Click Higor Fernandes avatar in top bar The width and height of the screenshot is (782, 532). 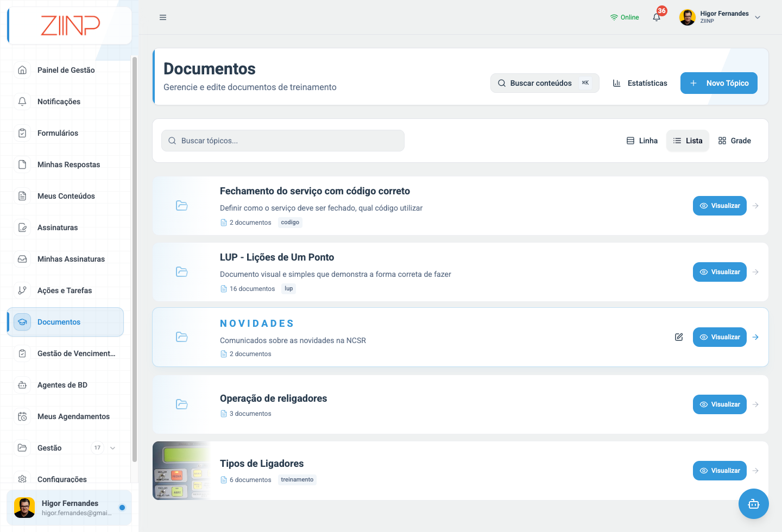688,17
